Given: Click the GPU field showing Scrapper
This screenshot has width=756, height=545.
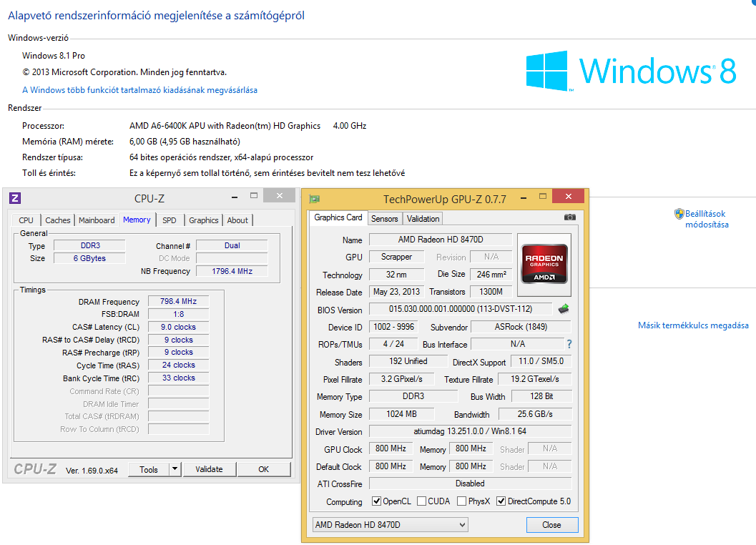Looking at the screenshot, I should (397, 257).
